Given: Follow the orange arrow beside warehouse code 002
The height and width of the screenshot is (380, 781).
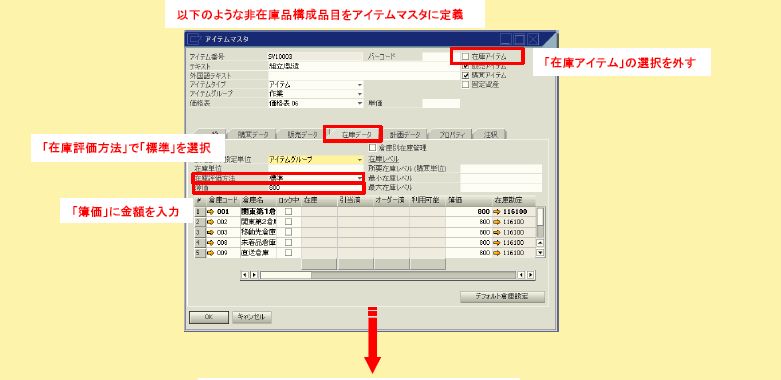Looking at the screenshot, I should coord(210,222).
